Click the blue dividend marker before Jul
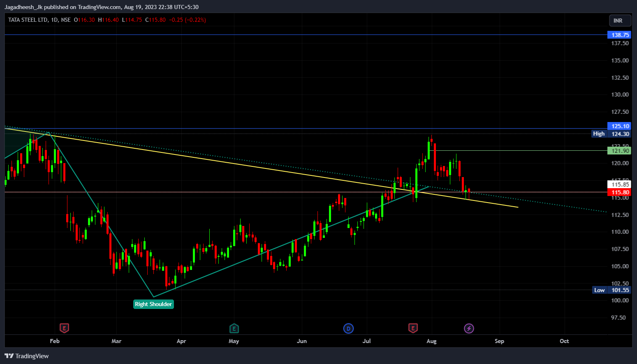The height and width of the screenshot is (364, 637). 348,328
